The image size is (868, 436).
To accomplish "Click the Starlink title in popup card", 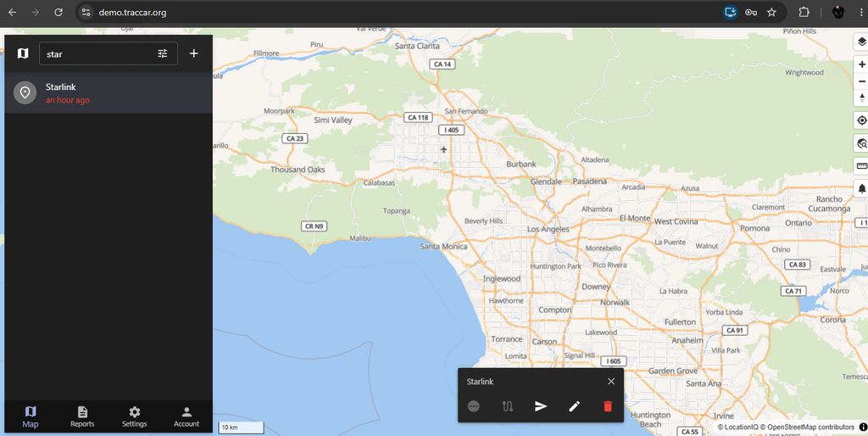I will [480, 382].
